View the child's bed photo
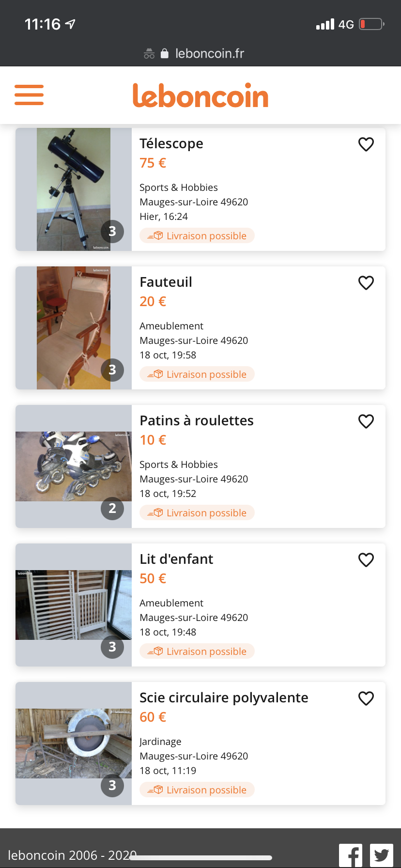The image size is (401, 868). point(74,605)
